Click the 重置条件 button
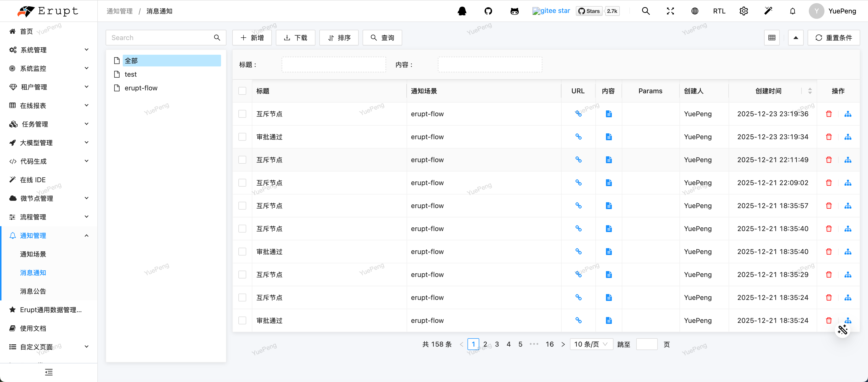868x382 pixels. 834,38
